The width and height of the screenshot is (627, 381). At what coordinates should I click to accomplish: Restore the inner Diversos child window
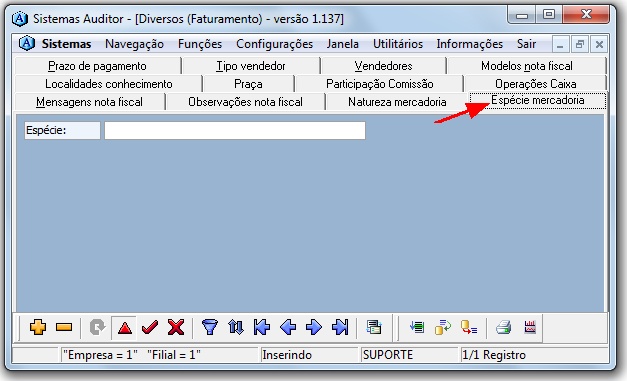[x=579, y=44]
